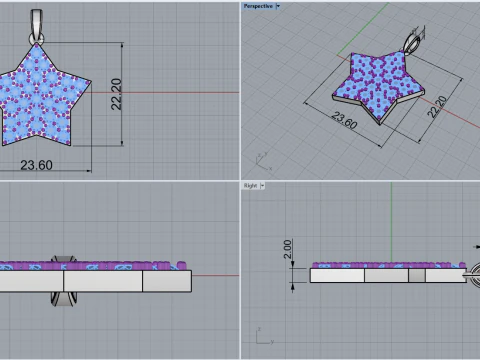Viewport: 480px width, 360px height.
Task: Click the XYZ axis icon in Perspective viewport
Action: coord(263,162)
